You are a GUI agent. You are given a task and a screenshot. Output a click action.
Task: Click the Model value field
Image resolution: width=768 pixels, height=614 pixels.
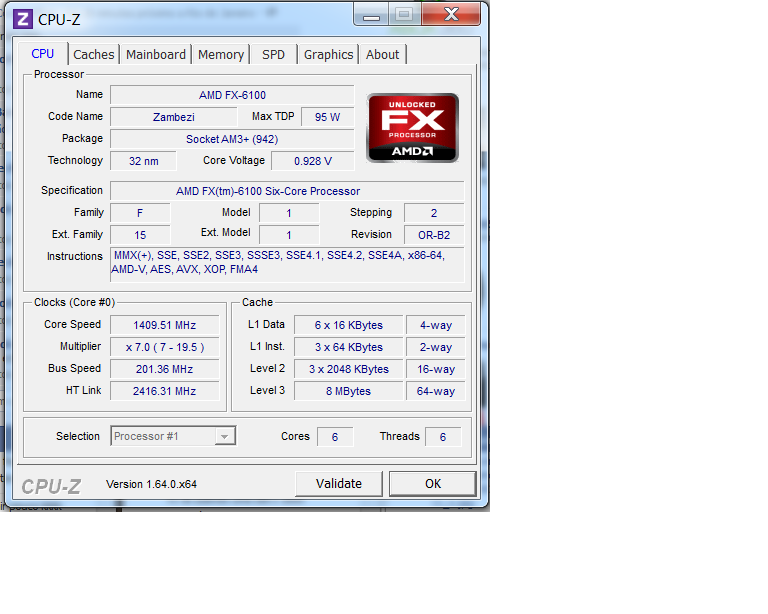(289, 213)
